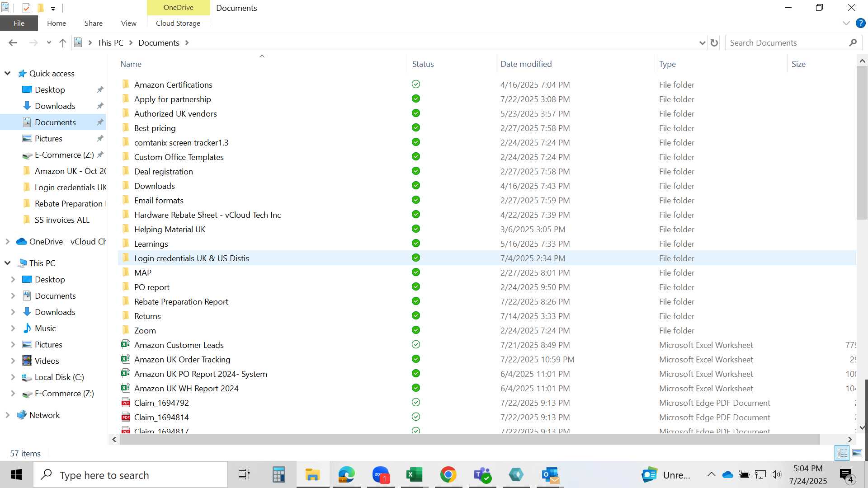The width and height of the screenshot is (868, 488).
Task: Open the notification center icon
Action: [846, 475]
